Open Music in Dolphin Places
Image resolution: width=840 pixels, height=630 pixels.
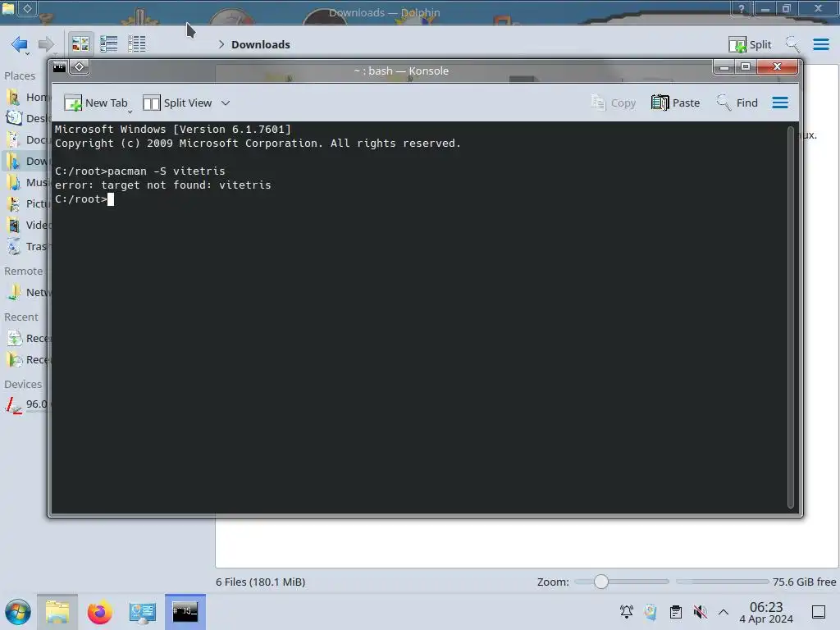[x=25, y=183]
